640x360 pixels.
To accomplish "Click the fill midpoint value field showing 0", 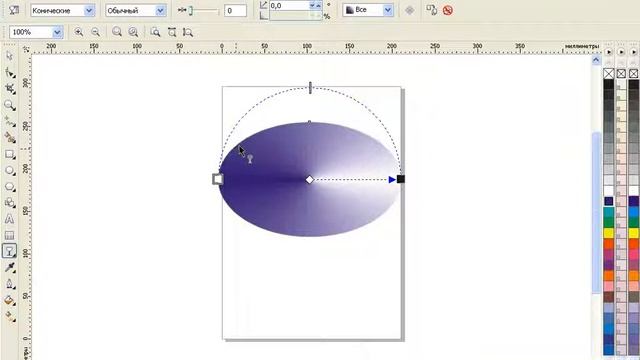I will click(235, 11).
